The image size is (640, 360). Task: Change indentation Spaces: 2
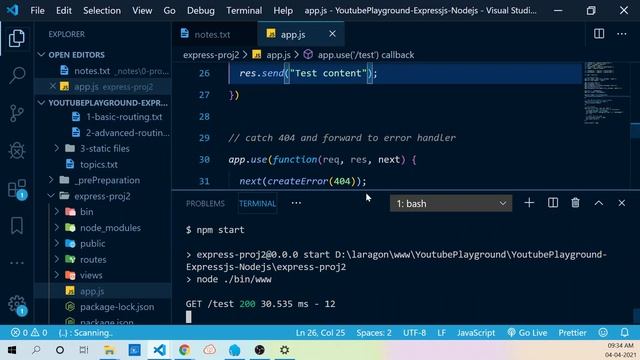374,333
